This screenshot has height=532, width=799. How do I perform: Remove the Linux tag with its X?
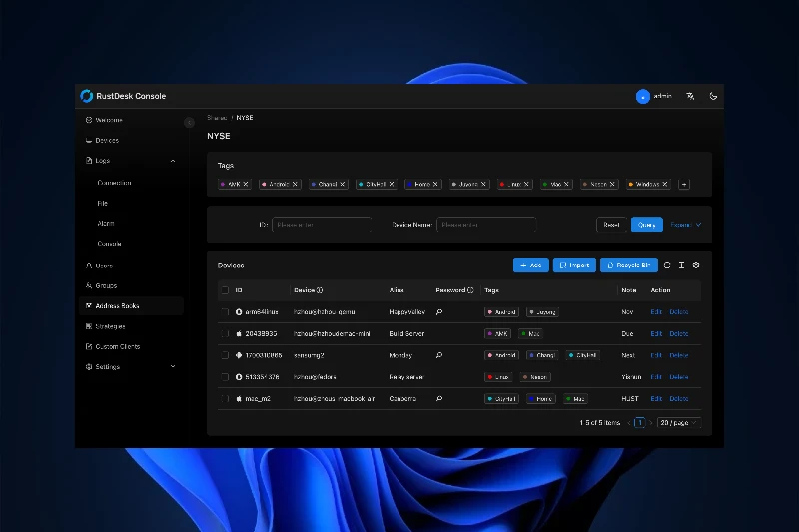click(x=526, y=184)
